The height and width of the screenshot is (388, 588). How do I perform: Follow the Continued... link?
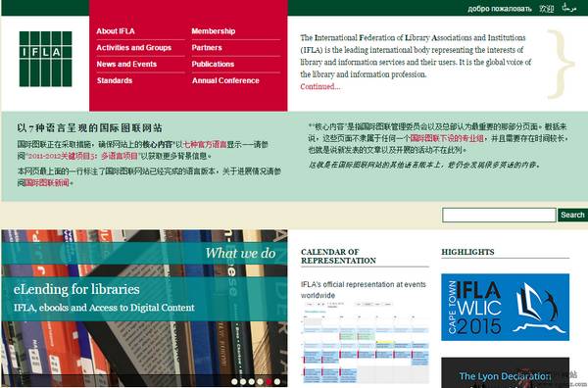319,86
